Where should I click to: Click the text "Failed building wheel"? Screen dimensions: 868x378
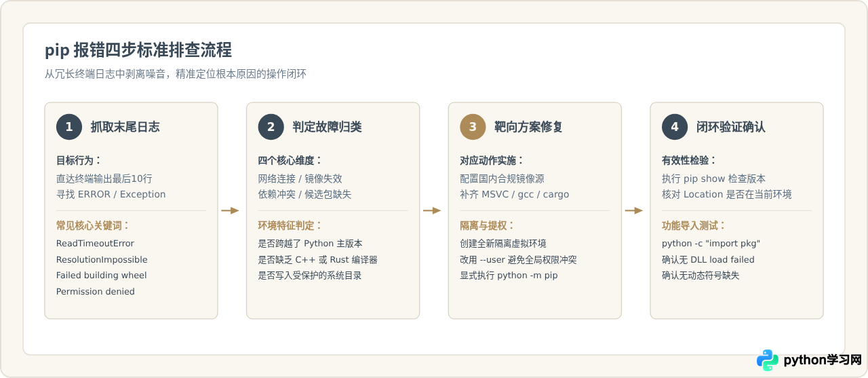102,275
